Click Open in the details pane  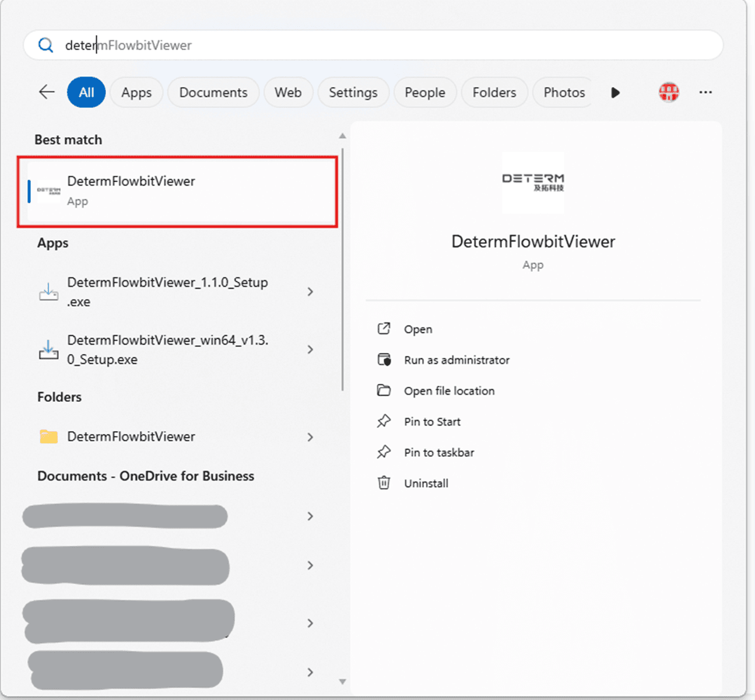coord(418,329)
